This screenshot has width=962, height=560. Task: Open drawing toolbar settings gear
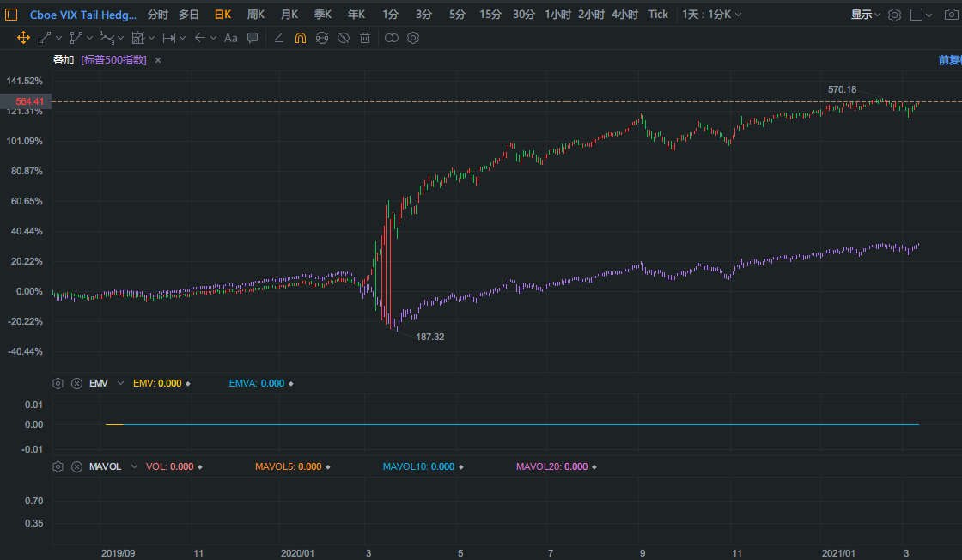413,38
